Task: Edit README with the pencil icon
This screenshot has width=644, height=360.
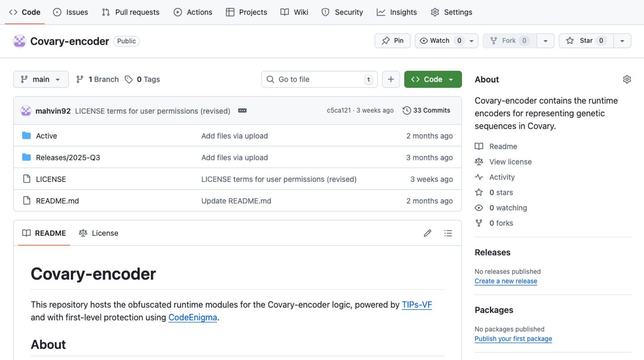Action: [428, 233]
